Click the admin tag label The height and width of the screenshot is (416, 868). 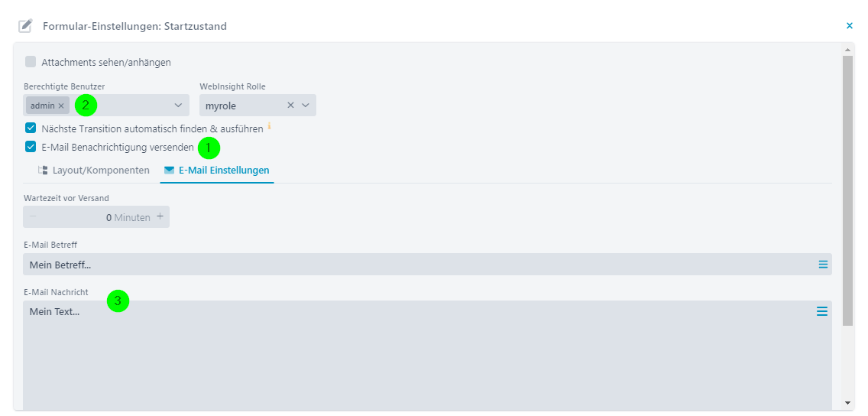point(43,106)
